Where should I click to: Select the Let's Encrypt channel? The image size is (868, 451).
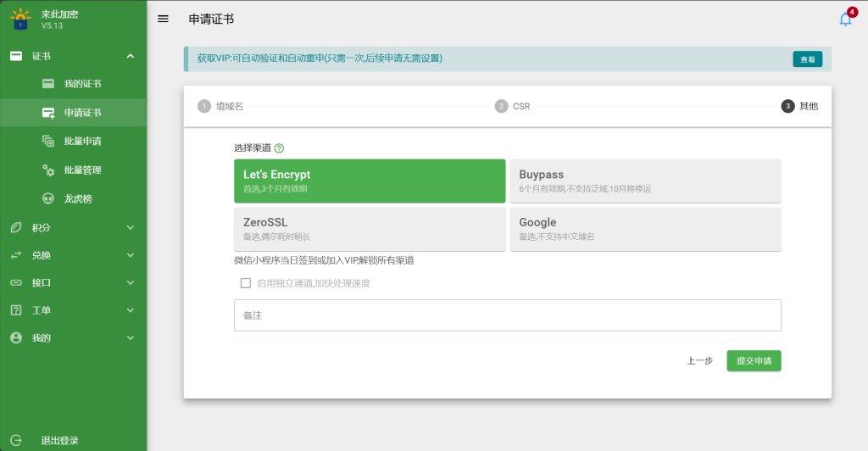click(x=370, y=181)
